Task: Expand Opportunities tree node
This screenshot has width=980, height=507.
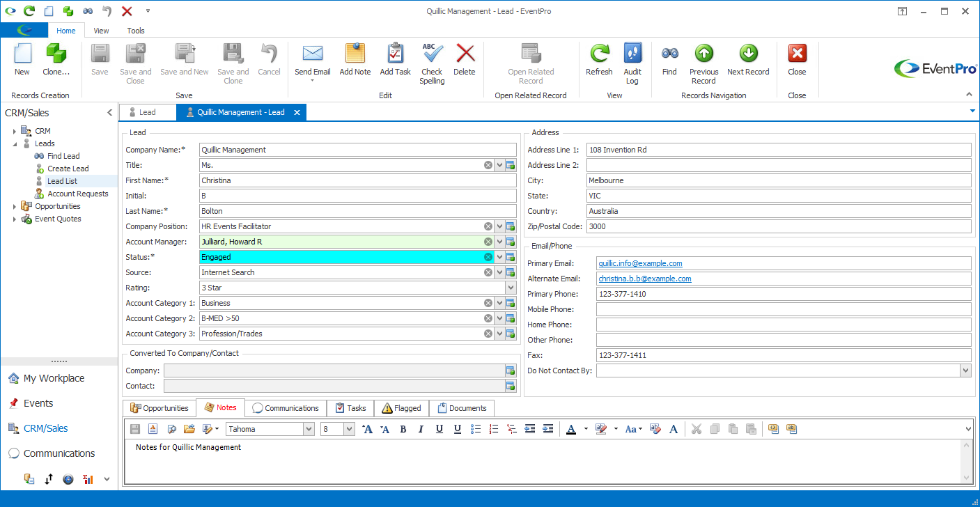Action: tap(15, 206)
